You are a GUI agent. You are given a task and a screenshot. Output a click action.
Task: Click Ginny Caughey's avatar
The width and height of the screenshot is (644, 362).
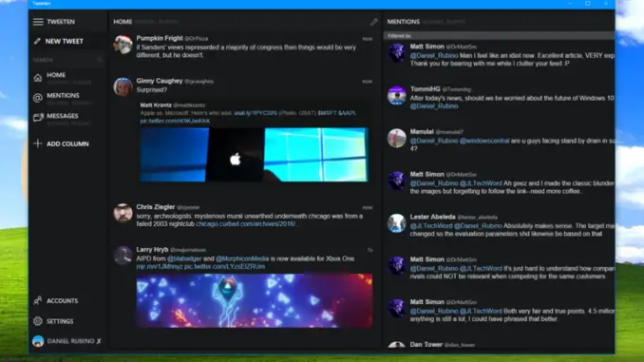tap(123, 86)
